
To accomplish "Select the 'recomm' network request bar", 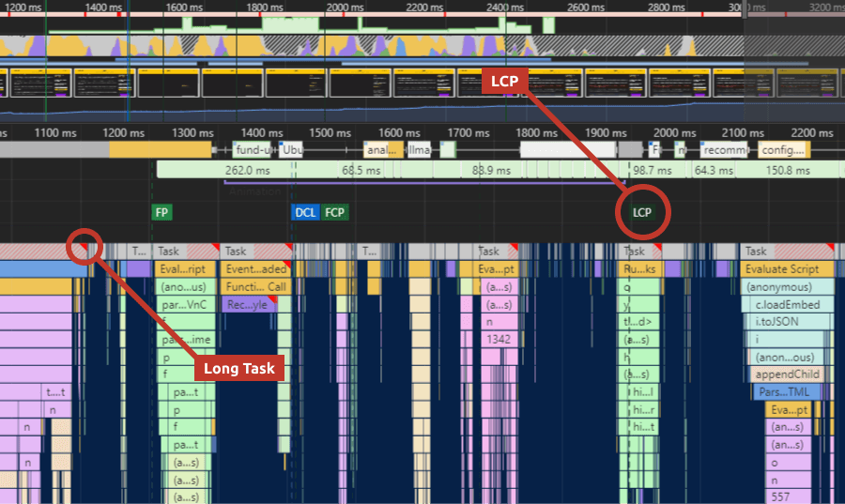I will [x=725, y=150].
